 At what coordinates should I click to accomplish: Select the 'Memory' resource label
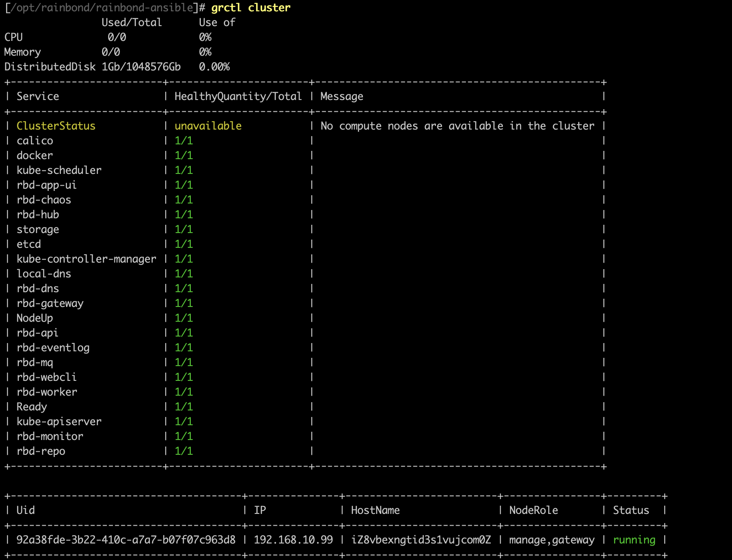click(x=23, y=52)
